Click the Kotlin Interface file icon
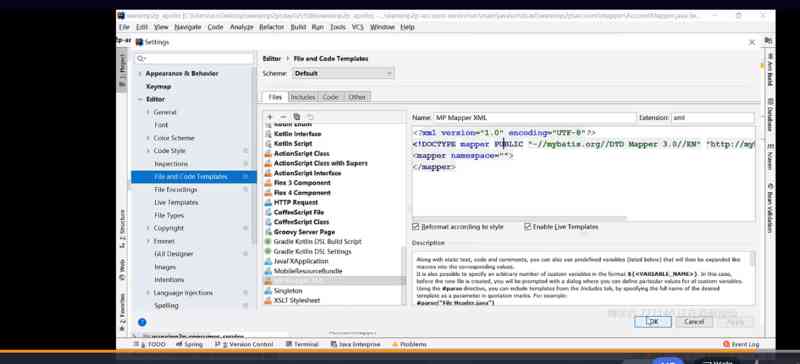Screen dimensions: 800x364 tap(268, 134)
